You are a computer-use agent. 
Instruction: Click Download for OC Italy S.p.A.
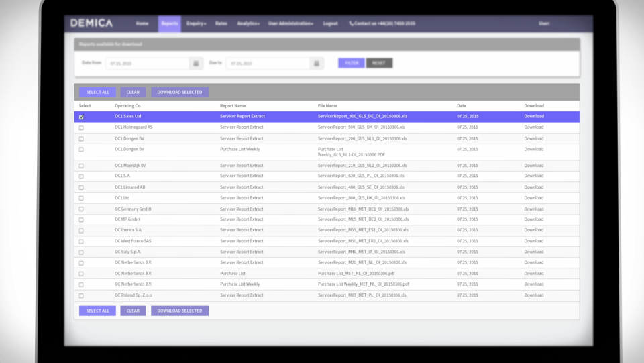534,252
